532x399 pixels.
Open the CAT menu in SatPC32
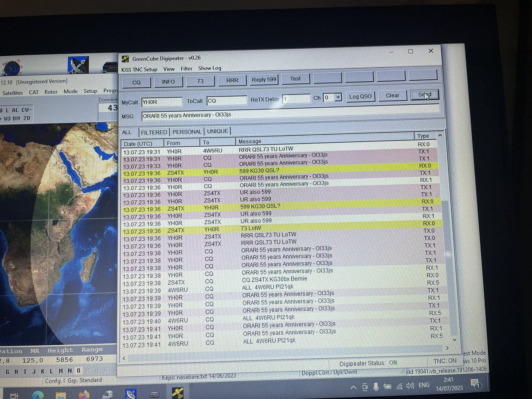pos(34,92)
